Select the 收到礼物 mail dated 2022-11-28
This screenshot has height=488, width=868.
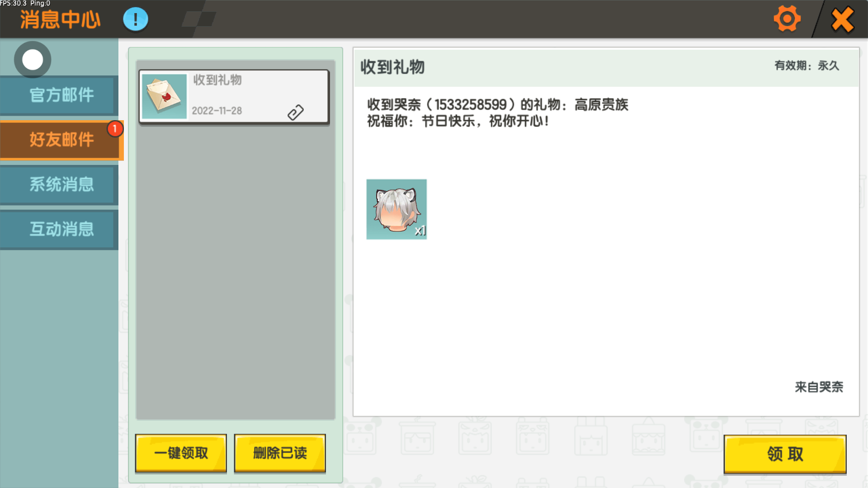[x=234, y=96]
